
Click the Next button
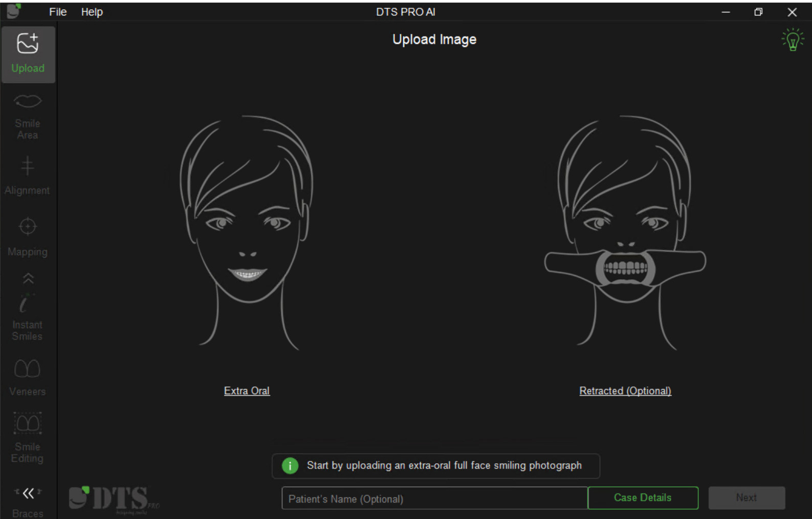click(x=747, y=498)
